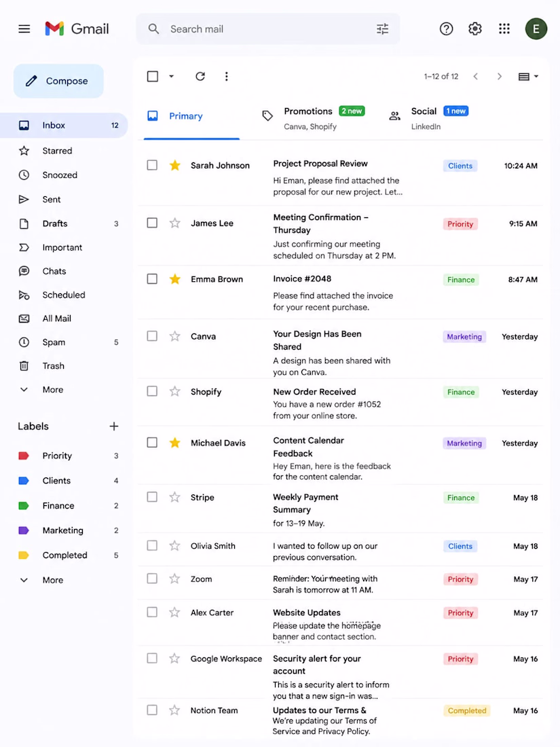Click the Gmail logo

77,29
